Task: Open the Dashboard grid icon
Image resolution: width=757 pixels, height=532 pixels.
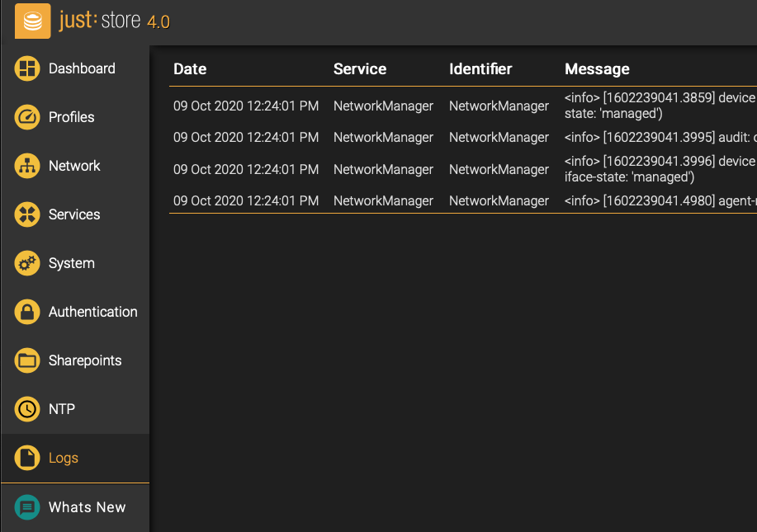Action: (x=27, y=68)
